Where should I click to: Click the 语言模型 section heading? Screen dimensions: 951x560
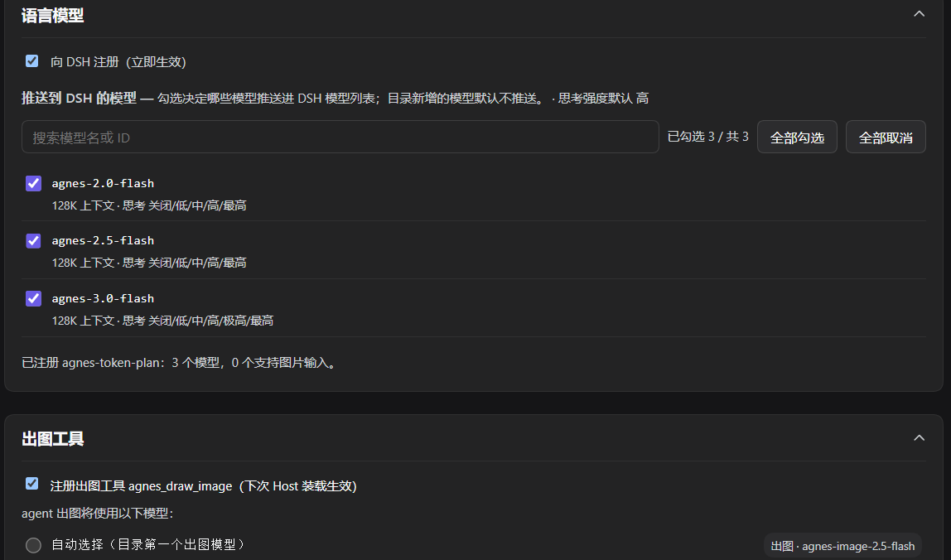53,15
